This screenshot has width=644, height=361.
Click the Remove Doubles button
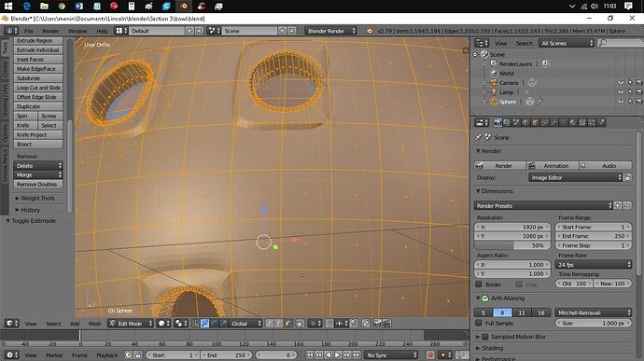click(38, 185)
